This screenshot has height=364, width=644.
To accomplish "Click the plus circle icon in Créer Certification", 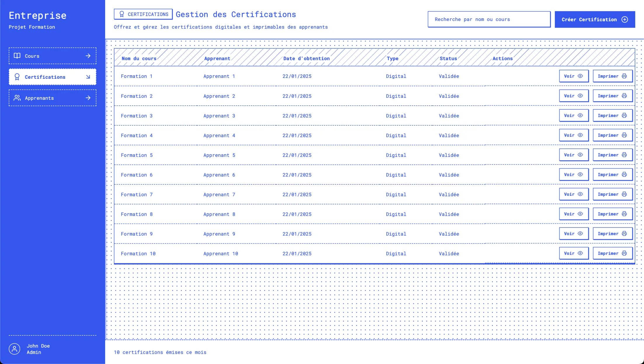I will (x=625, y=20).
